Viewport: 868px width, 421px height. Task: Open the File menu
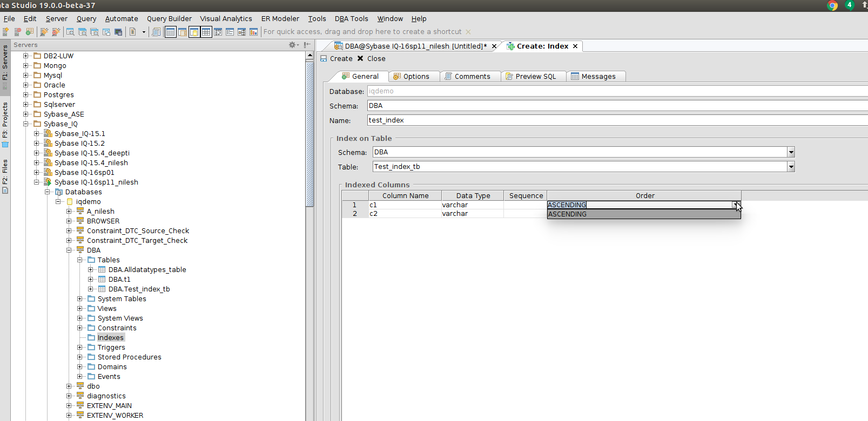tap(9, 18)
